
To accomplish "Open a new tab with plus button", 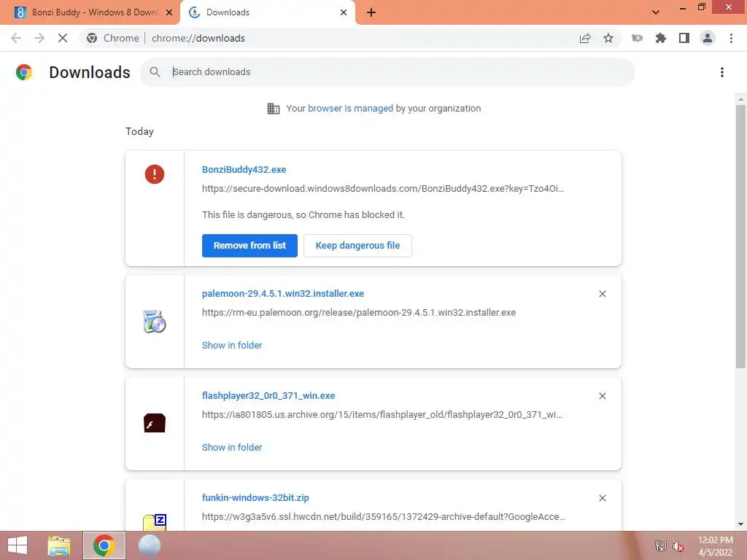I will click(371, 13).
